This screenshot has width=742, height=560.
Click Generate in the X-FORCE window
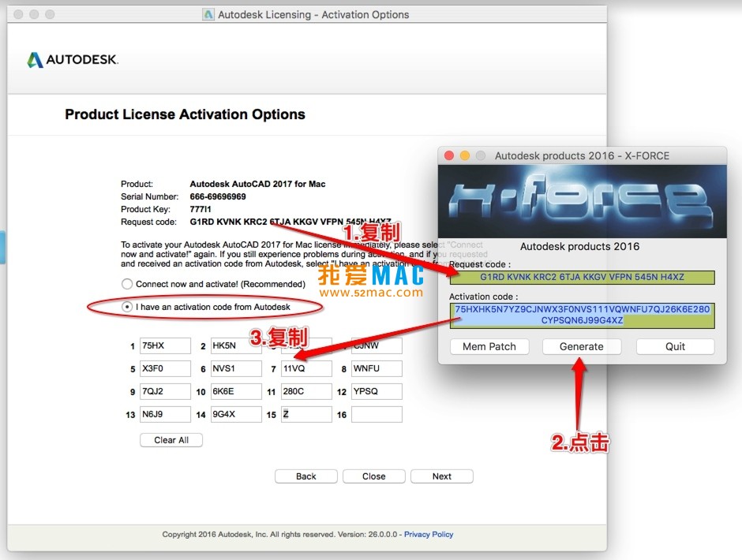tap(582, 347)
